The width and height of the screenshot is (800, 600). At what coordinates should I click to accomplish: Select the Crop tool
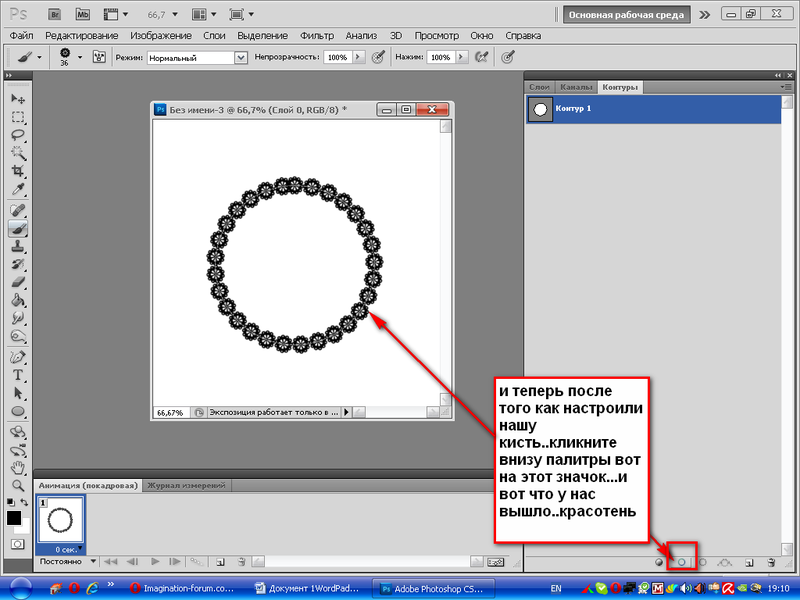pyautogui.click(x=18, y=171)
